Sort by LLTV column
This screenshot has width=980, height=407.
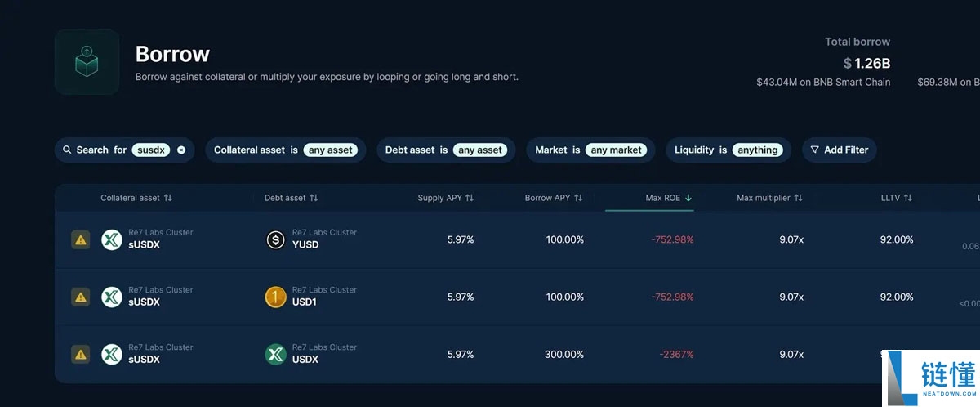(x=897, y=198)
